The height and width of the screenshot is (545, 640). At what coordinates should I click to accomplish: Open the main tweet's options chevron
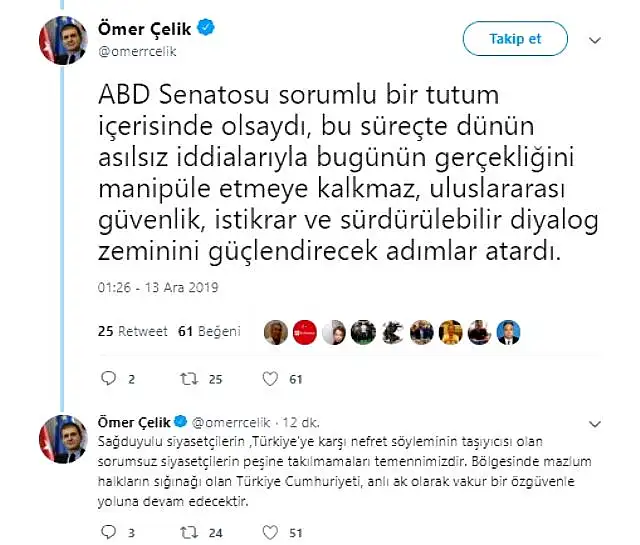click(x=595, y=40)
